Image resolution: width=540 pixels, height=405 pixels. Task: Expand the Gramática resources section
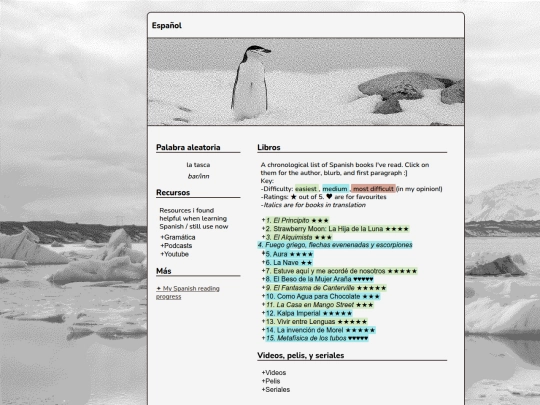click(x=178, y=237)
